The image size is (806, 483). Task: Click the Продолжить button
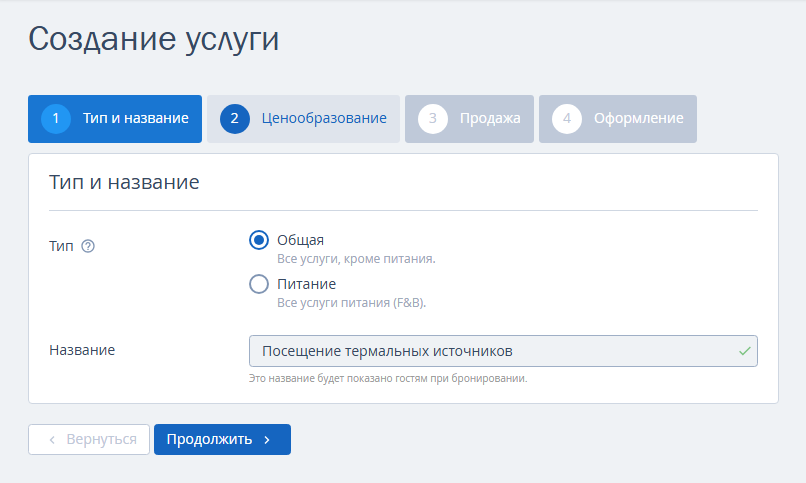[223, 439]
